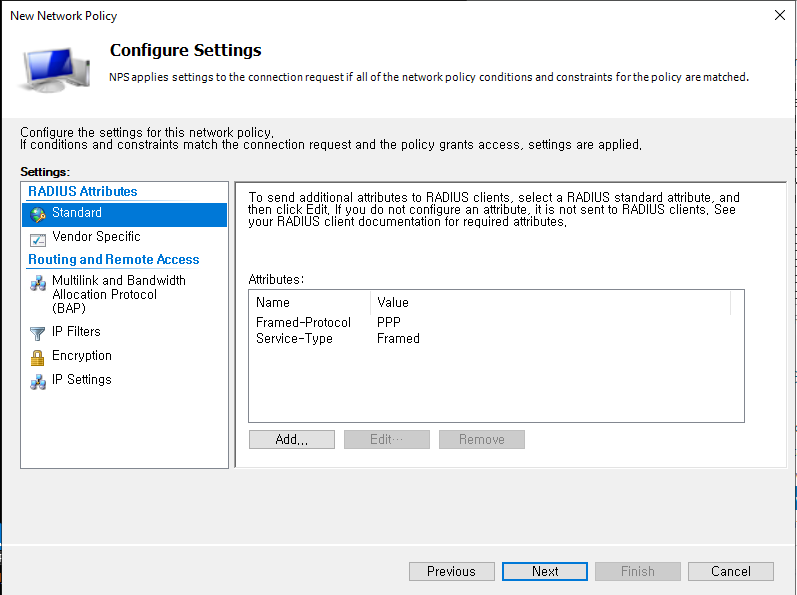Screen dimensions: 797x595
Task: Click the Routing and Remote Access header
Action: [113, 260]
